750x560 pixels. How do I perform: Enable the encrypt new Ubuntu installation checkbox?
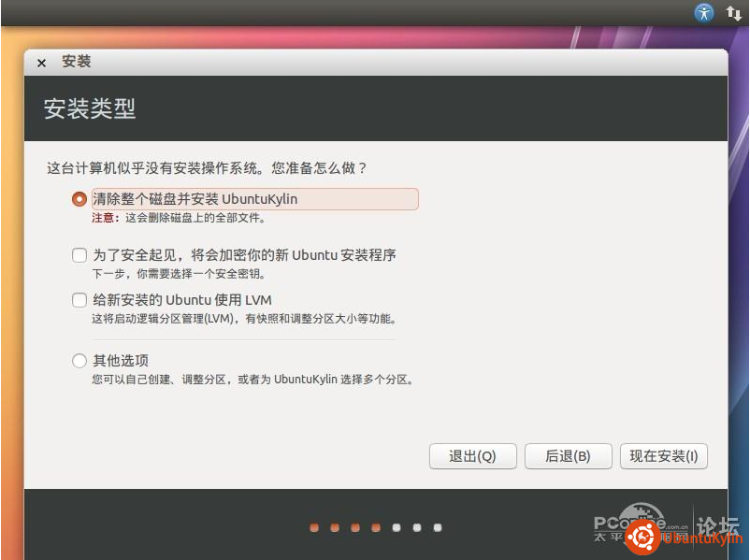pyautogui.click(x=79, y=255)
